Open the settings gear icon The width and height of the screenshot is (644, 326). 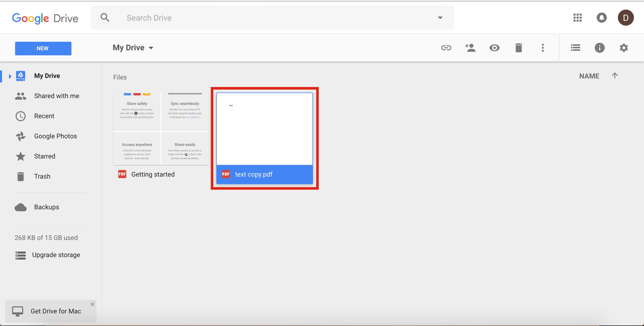point(624,48)
